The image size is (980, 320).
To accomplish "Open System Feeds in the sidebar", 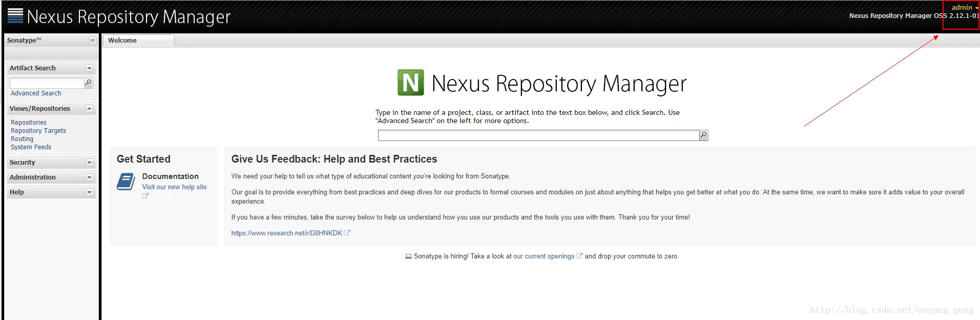I will [31, 147].
